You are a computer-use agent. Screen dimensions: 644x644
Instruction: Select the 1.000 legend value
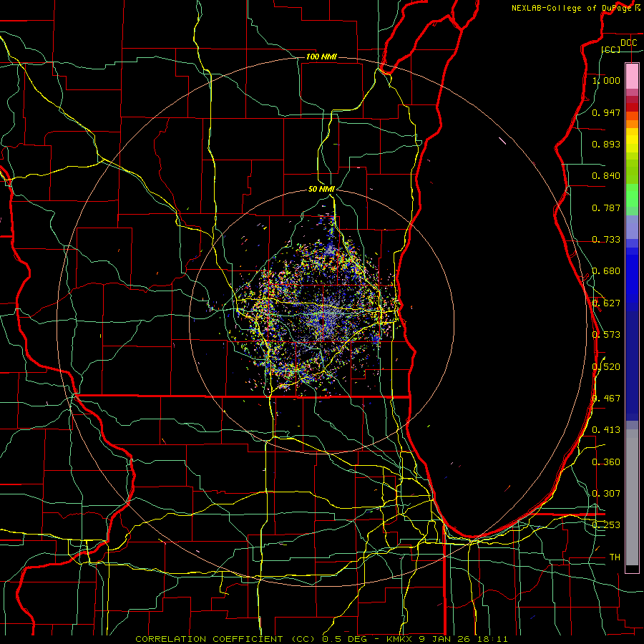pos(606,80)
